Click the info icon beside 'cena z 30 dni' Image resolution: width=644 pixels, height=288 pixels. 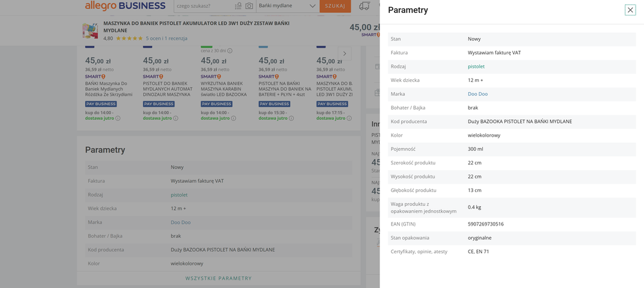pos(230,50)
